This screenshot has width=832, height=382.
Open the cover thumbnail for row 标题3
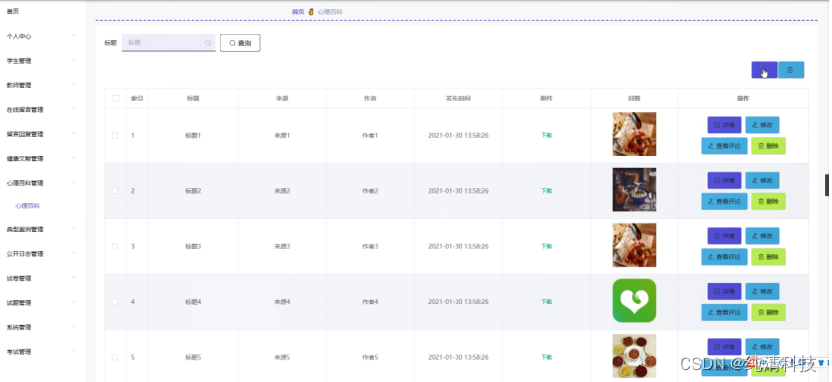(634, 245)
